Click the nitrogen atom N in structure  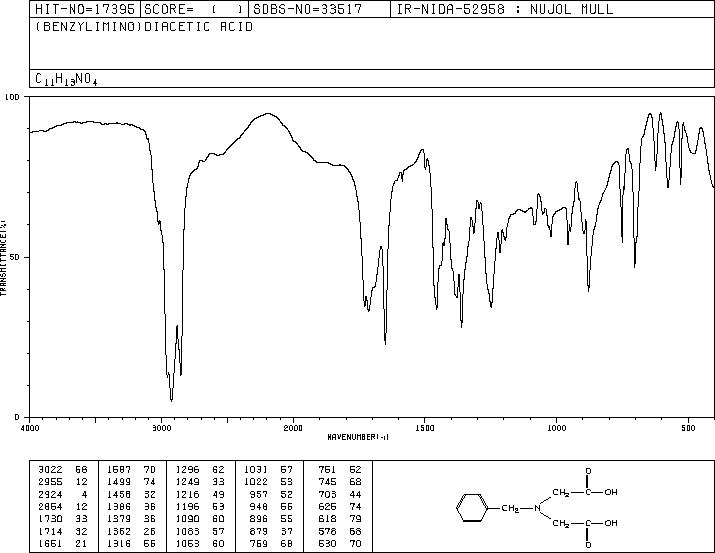pos(537,508)
